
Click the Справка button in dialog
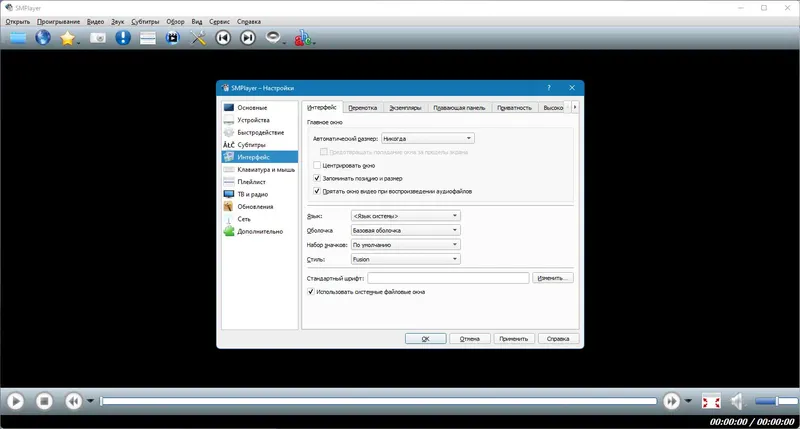pos(558,339)
